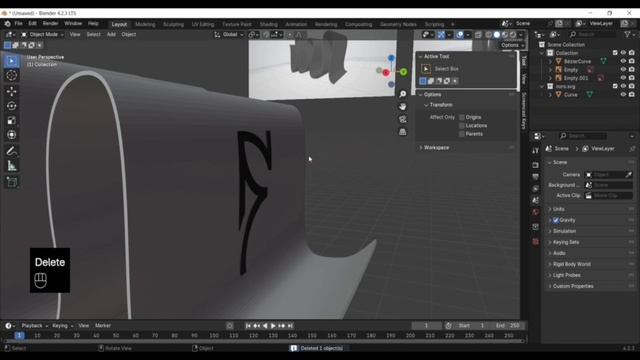
Task: Click the Camera eyedropper icon
Action: coord(629,175)
